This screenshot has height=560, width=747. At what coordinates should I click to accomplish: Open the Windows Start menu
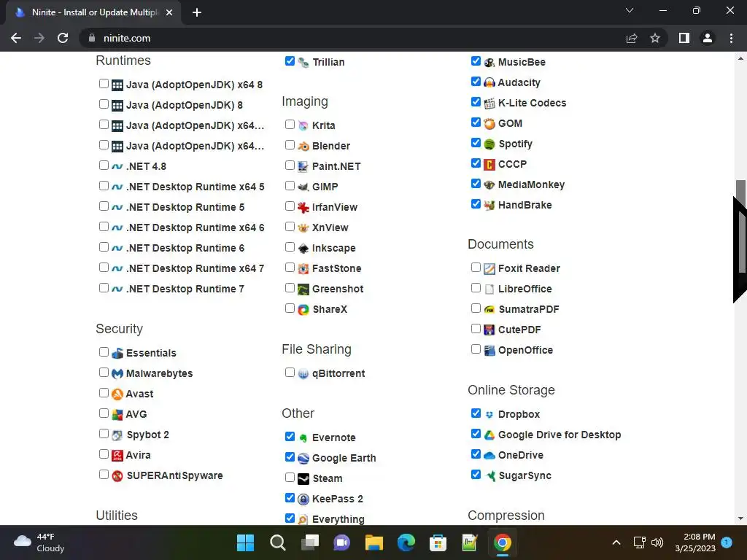pyautogui.click(x=245, y=542)
